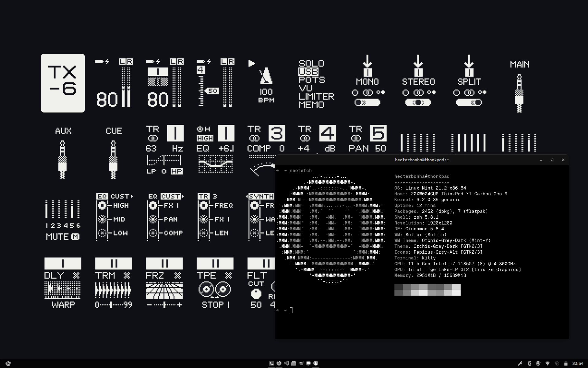Click the hecterbonha@thonkpad terminal title bar
The height and width of the screenshot is (368, 588).
(422, 160)
